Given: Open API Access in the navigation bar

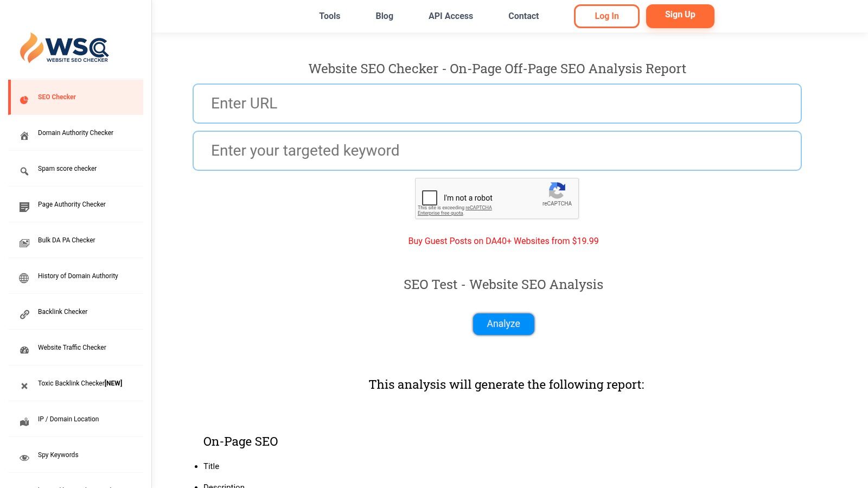Looking at the screenshot, I should [x=451, y=16].
